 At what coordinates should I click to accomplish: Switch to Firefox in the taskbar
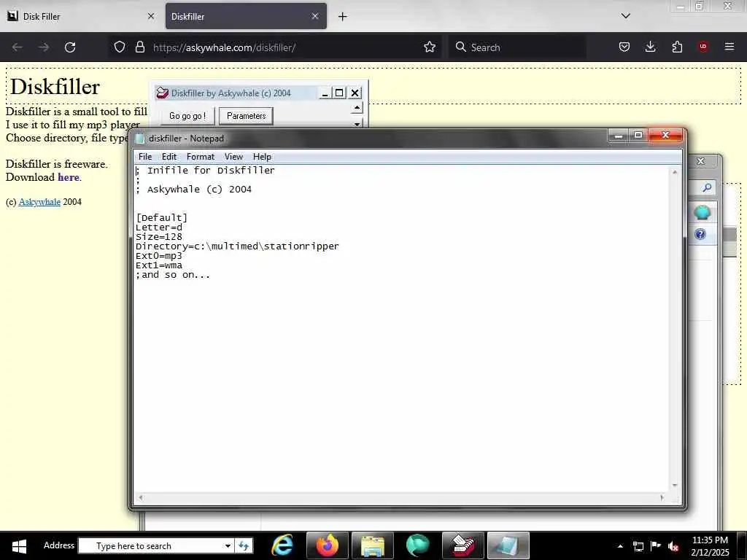point(328,545)
